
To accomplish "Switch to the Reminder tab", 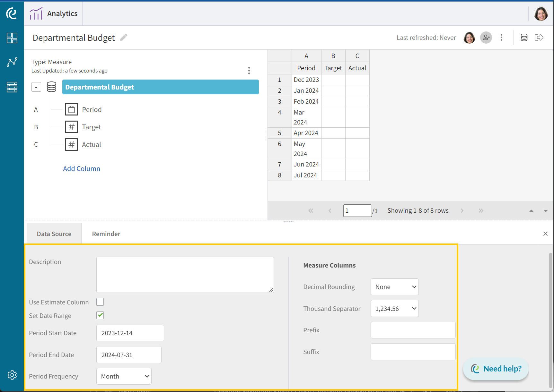I will tap(106, 234).
